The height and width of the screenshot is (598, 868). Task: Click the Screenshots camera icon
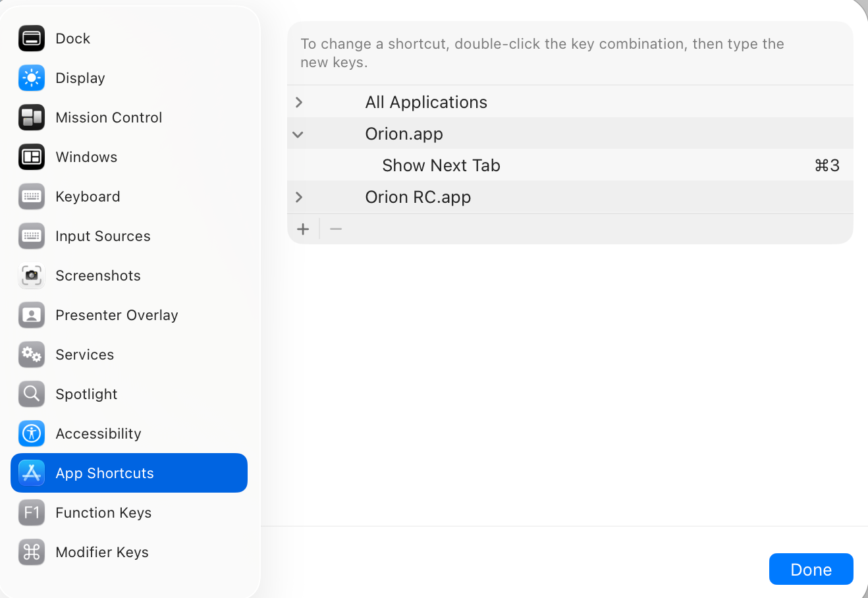[x=32, y=276]
